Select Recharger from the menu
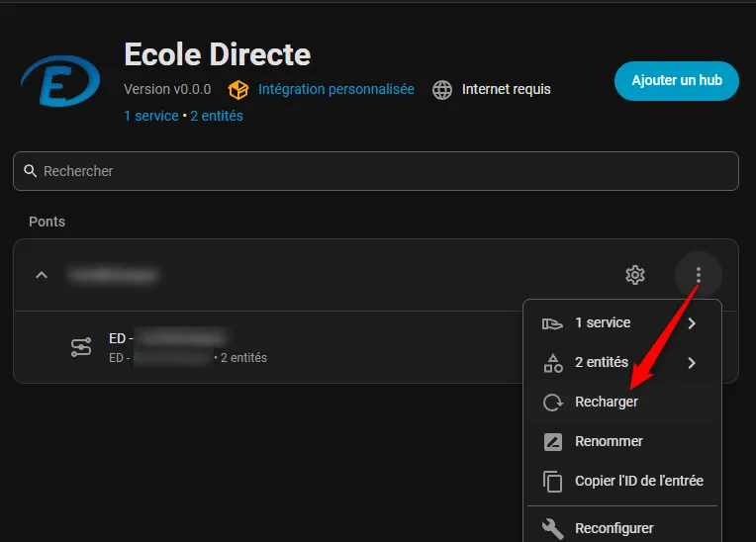This screenshot has height=542, width=756. [x=622, y=403]
